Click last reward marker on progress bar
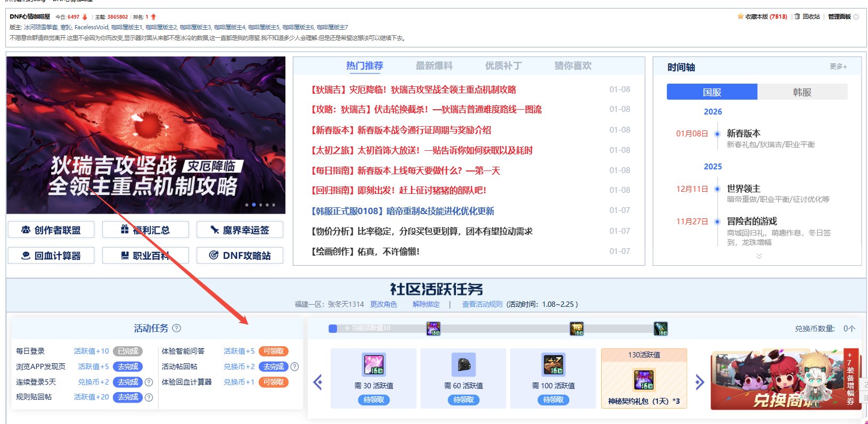 point(660,329)
